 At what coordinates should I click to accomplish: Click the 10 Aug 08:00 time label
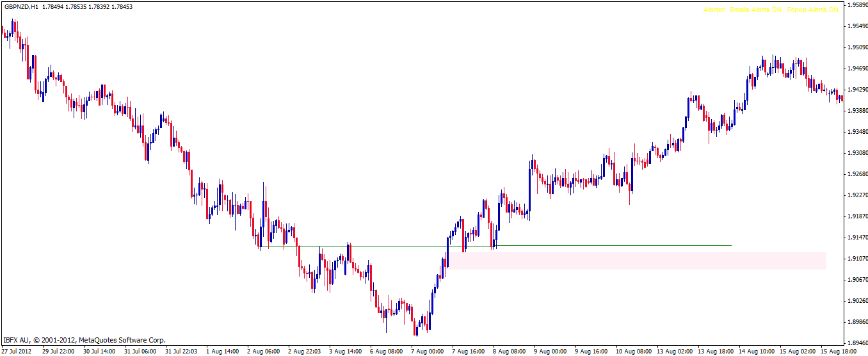point(633,352)
